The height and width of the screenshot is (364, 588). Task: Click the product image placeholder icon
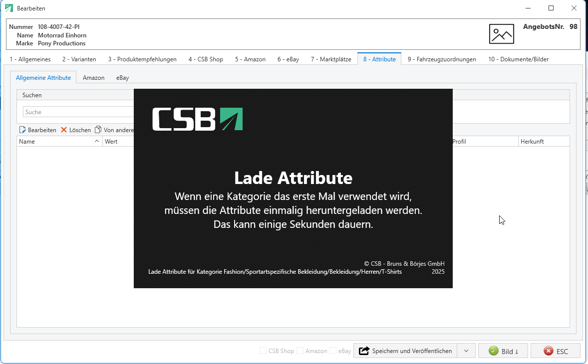[501, 34]
